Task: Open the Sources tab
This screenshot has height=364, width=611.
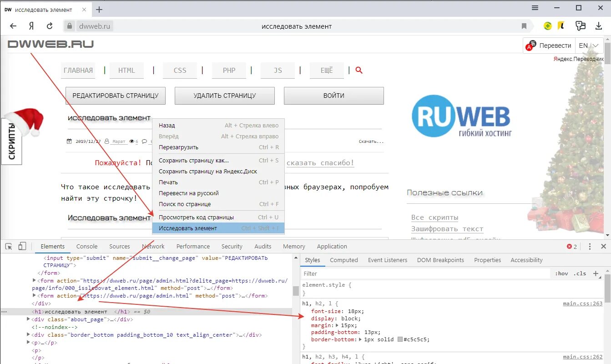Action: (x=120, y=246)
